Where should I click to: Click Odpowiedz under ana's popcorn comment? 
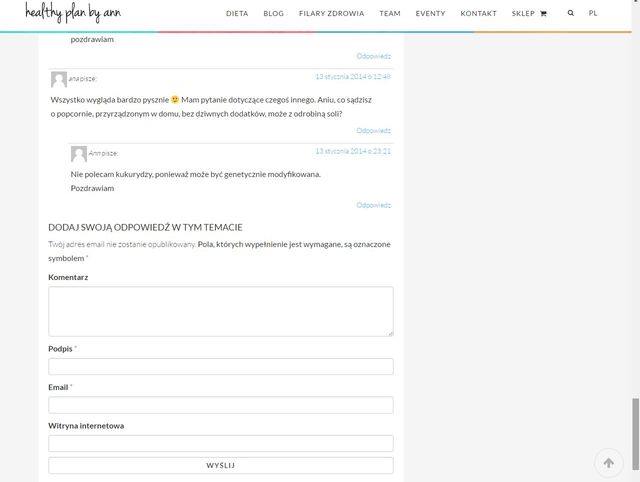tap(373, 130)
